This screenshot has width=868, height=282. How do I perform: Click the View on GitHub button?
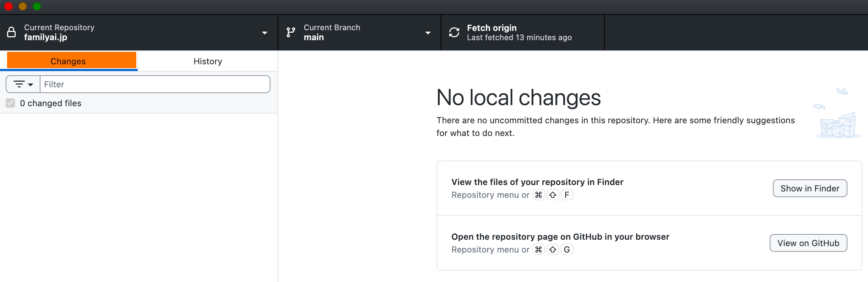tap(808, 243)
